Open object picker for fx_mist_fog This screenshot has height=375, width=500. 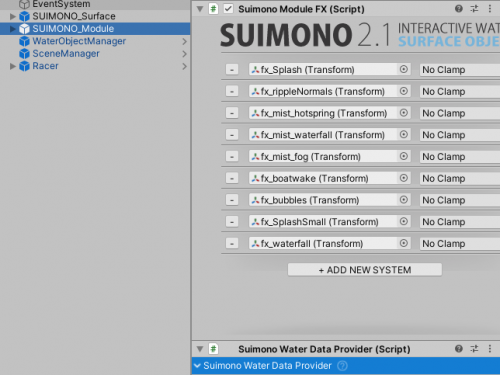coord(404,156)
